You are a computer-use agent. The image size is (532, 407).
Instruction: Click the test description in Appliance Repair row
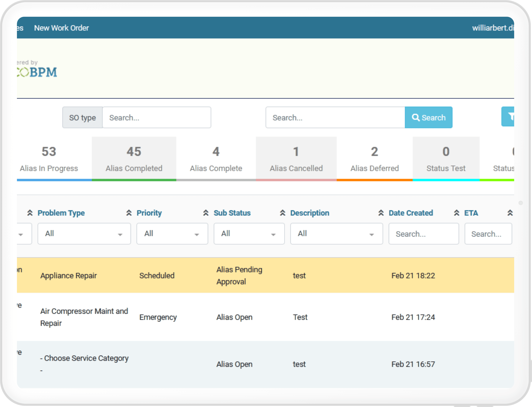coord(299,276)
